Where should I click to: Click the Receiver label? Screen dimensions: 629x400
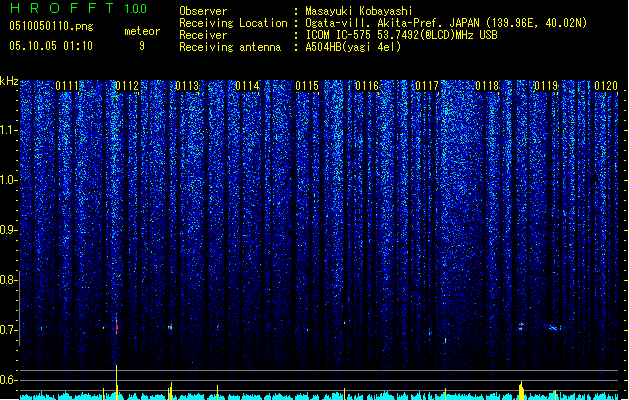pos(203,35)
